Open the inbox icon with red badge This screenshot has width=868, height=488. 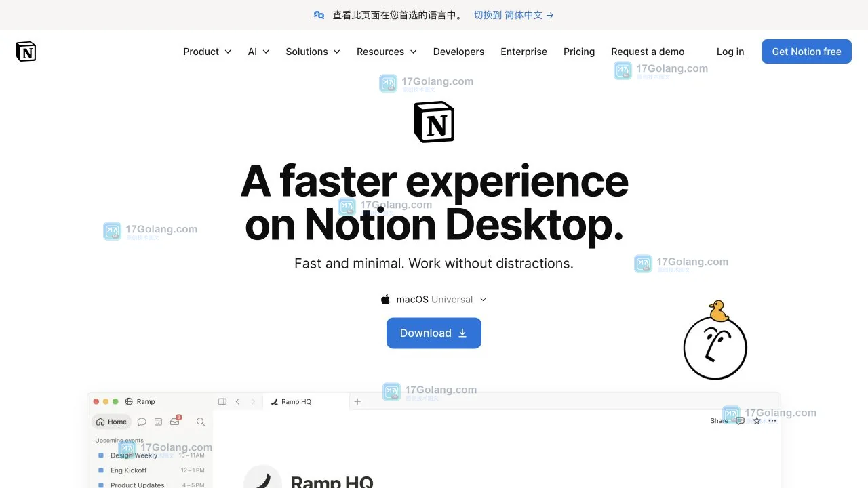click(175, 421)
